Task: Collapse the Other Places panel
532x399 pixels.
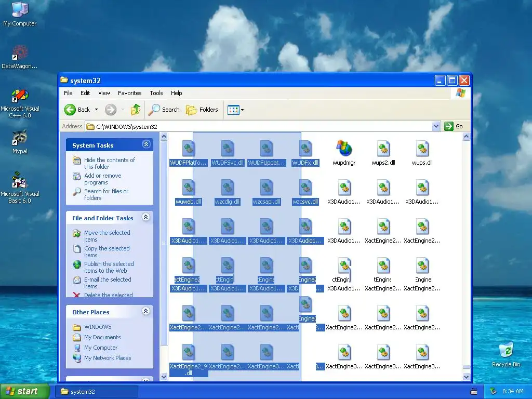Action: pos(146,311)
